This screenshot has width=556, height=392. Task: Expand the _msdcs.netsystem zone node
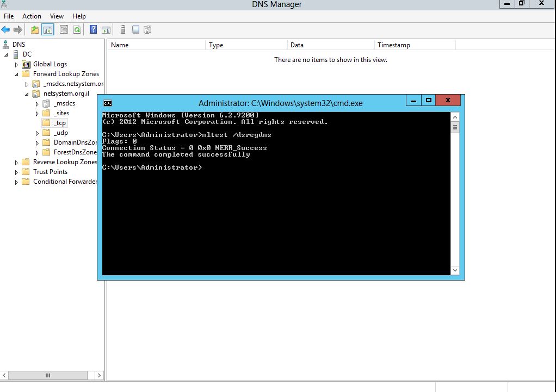(27, 84)
